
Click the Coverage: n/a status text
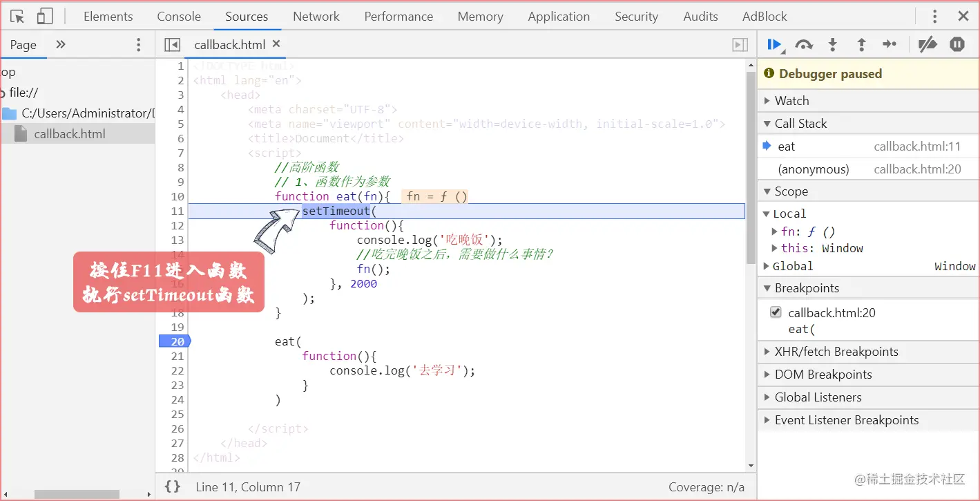point(707,487)
